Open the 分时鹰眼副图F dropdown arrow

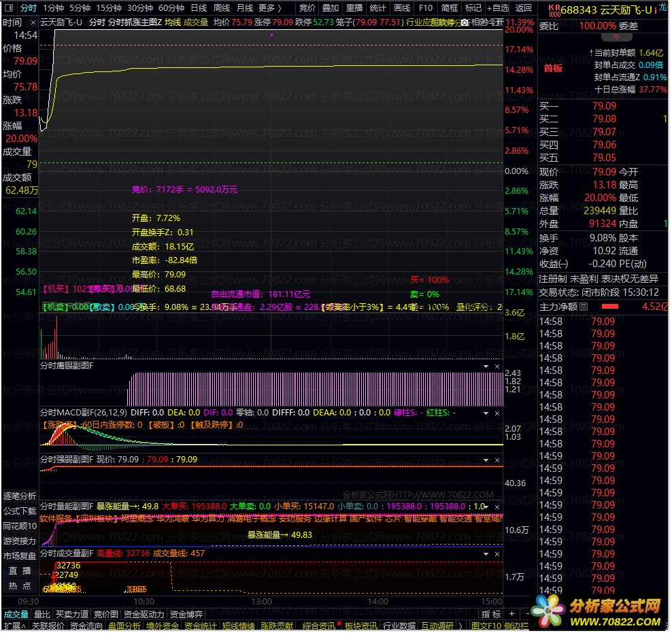487,367
